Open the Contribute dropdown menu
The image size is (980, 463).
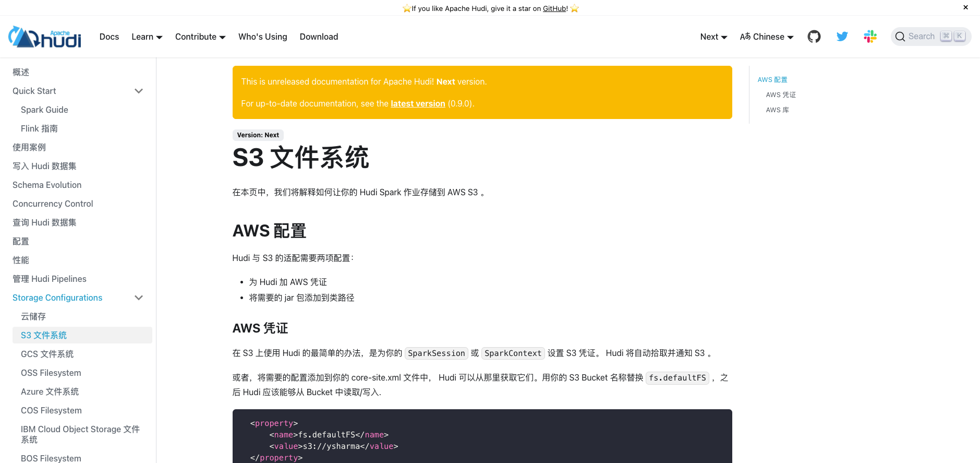click(x=200, y=37)
